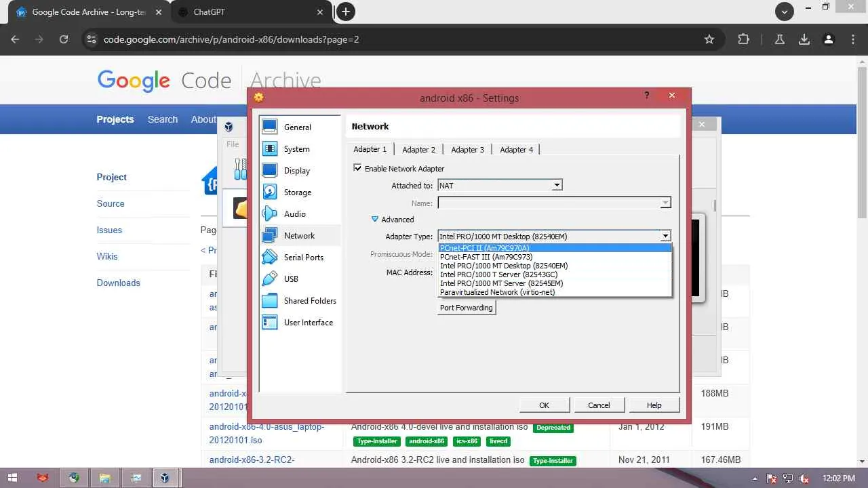The width and height of the screenshot is (868, 488).
Task: Open Port Forwarding settings
Action: (467, 307)
